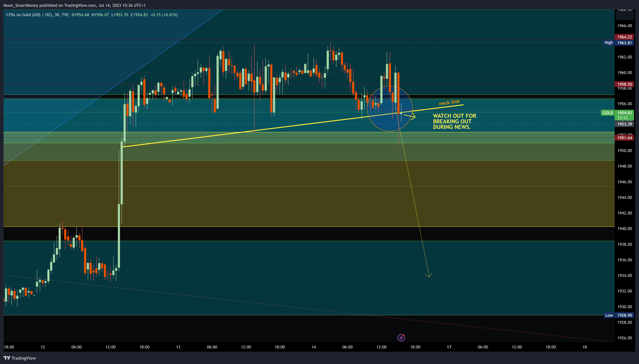Click the change value +0.15 (+0.01%)

click(164, 15)
